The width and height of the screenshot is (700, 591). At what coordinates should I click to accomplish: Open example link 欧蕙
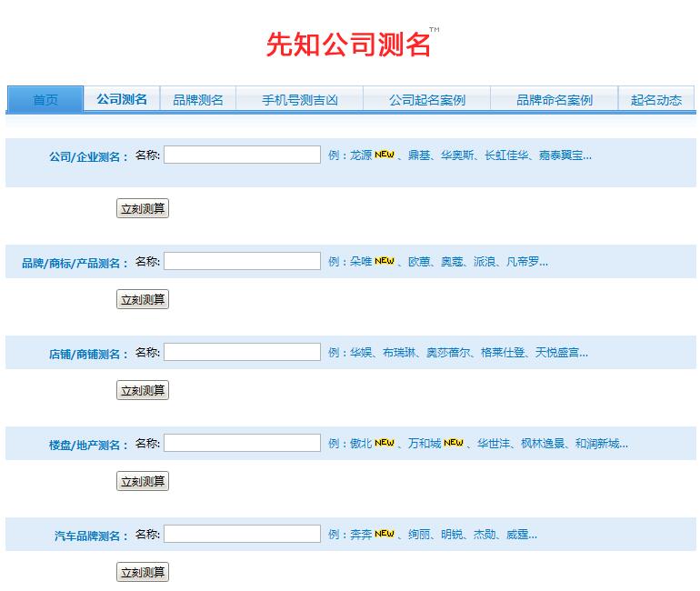coord(419,261)
